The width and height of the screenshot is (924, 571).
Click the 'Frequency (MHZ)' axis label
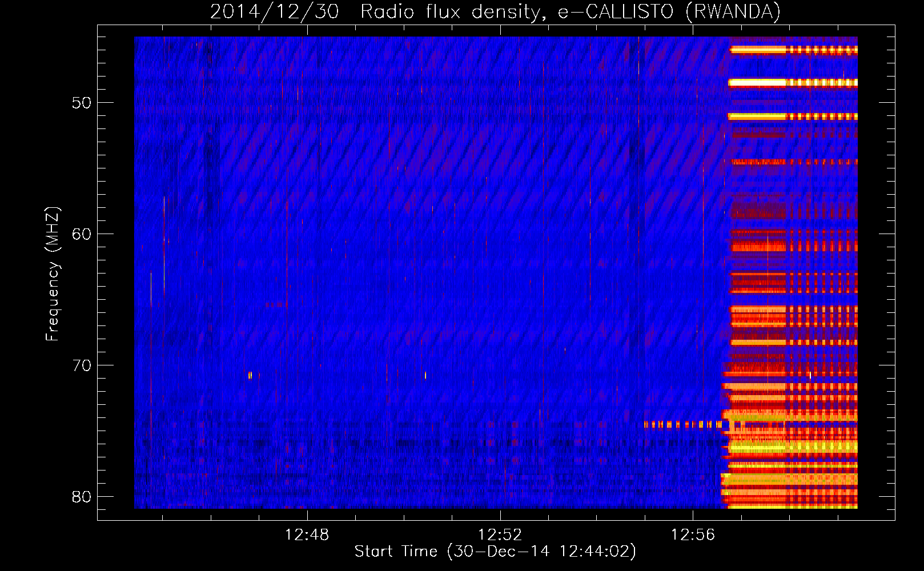[x=52, y=274]
